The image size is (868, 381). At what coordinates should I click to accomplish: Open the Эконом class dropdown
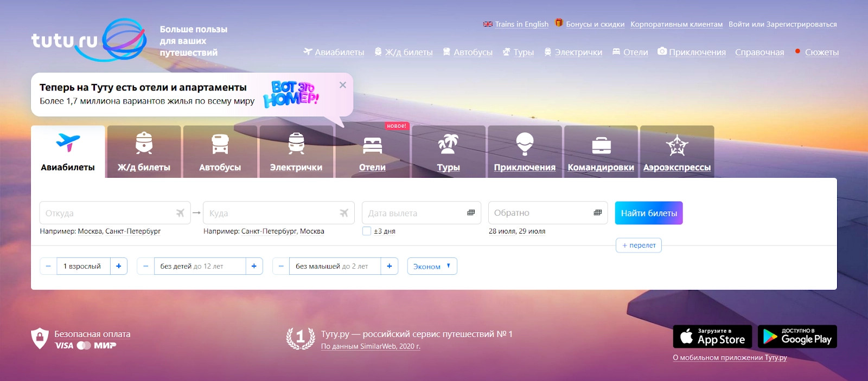point(432,266)
